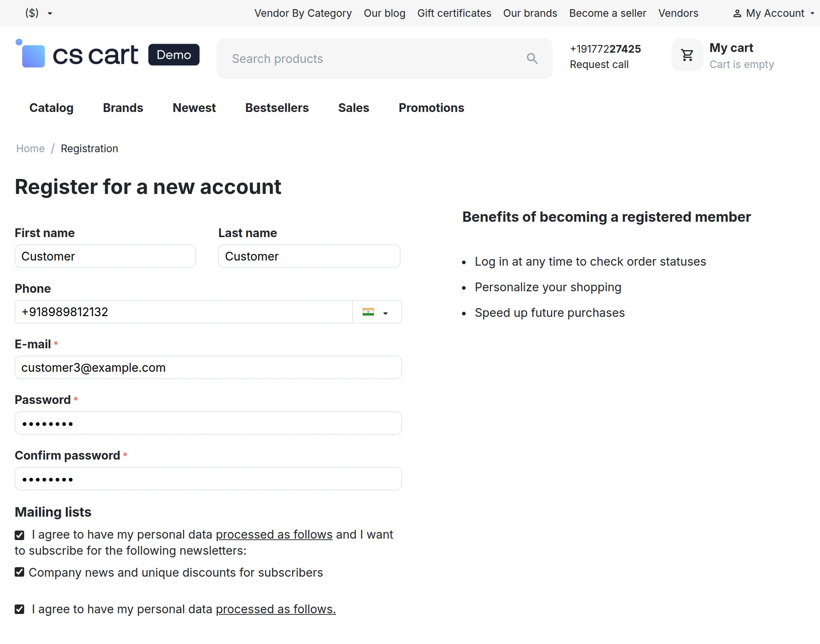820x644 pixels.
Task: Click the Confirm password field
Action: (208, 479)
